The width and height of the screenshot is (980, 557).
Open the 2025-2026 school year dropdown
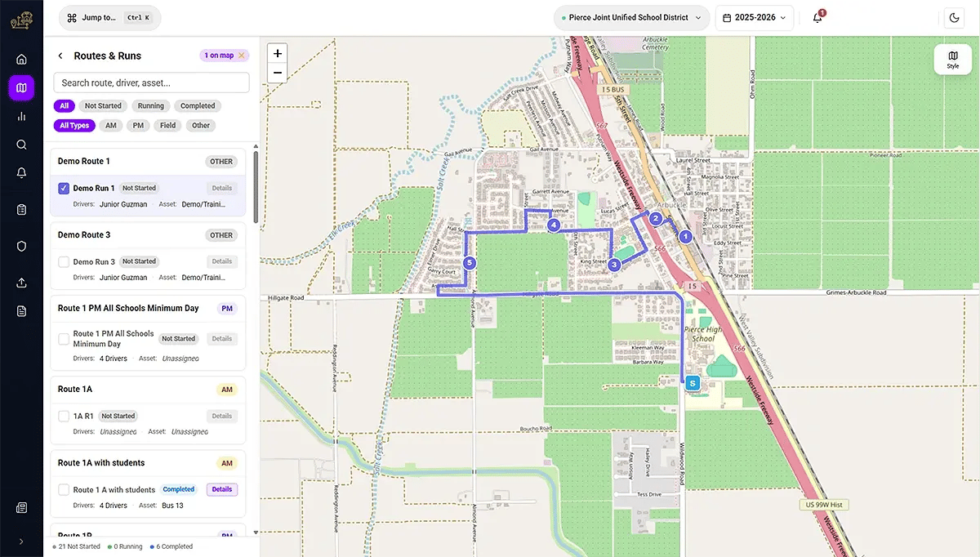[x=755, y=18]
